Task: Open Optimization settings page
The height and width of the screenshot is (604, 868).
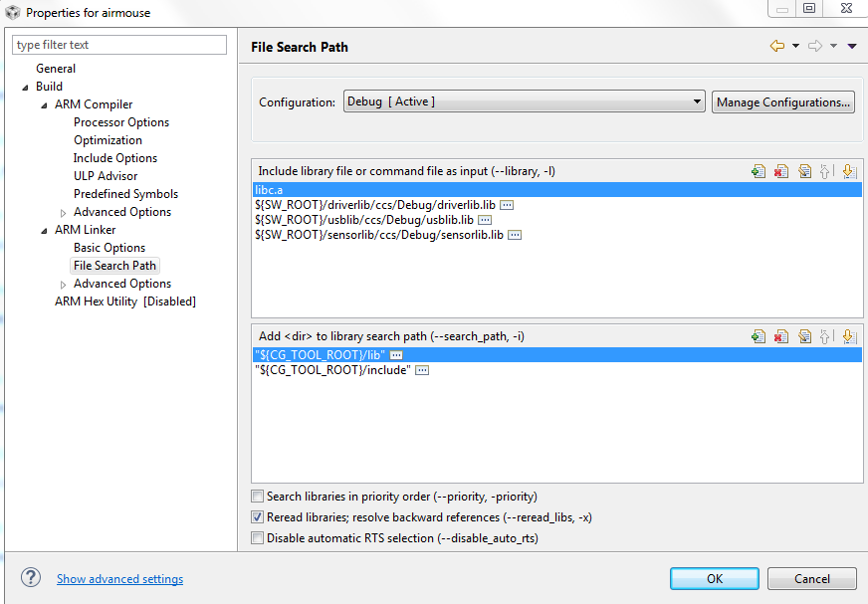Action: click(108, 140)
